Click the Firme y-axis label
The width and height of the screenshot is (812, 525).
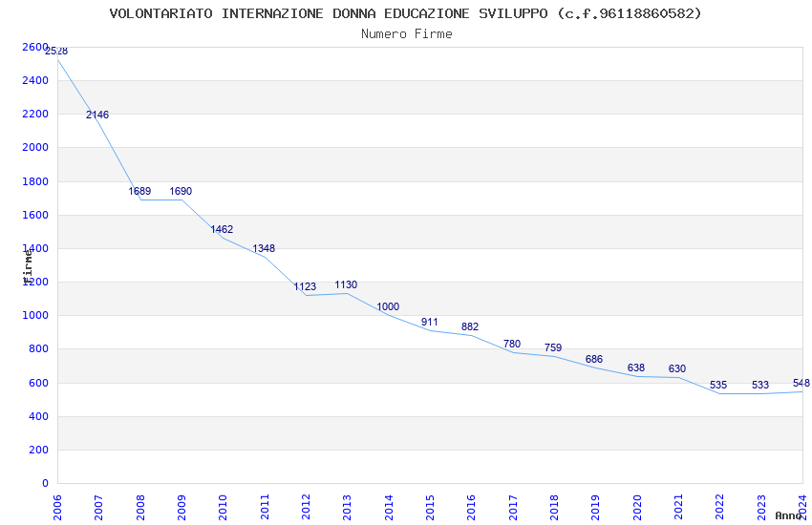coord(28,267)
